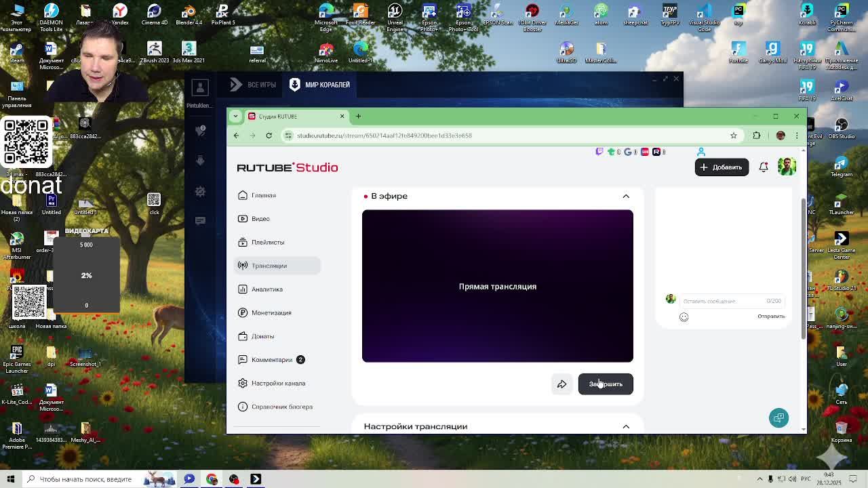Reload the studio.rutube.ru page

click(269, 136)
